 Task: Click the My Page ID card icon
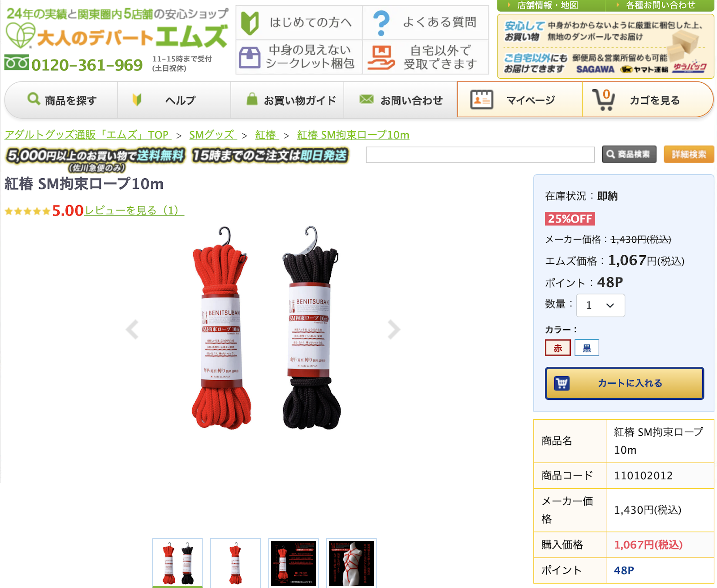point(482,99)
